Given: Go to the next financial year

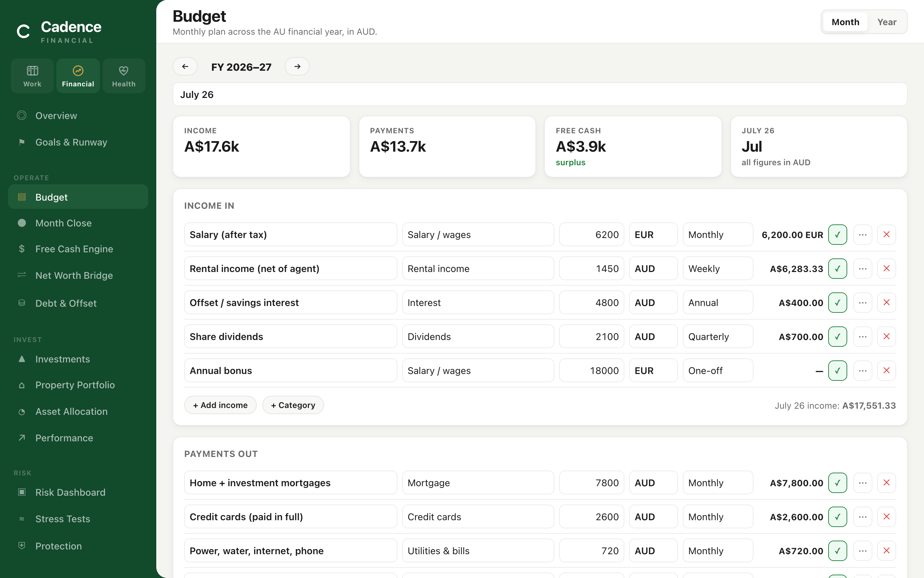Looking at the screenshot, I should point(297,67).
